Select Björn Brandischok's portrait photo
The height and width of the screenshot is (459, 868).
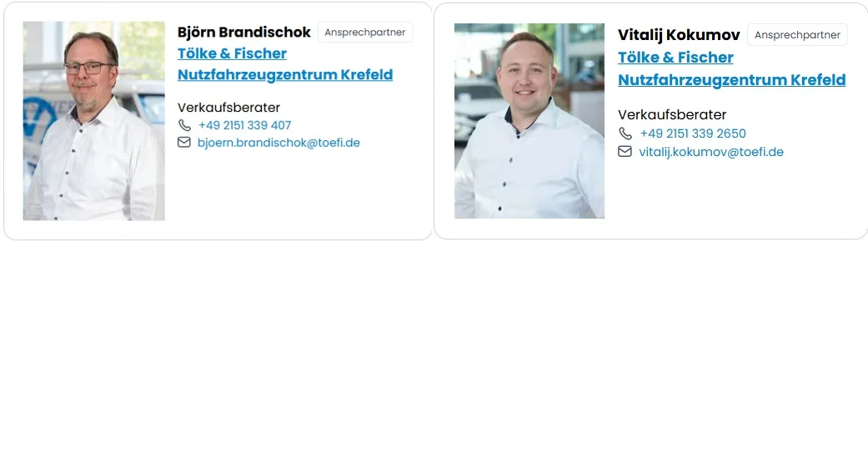pyautogui.click(x=93, y=121)
